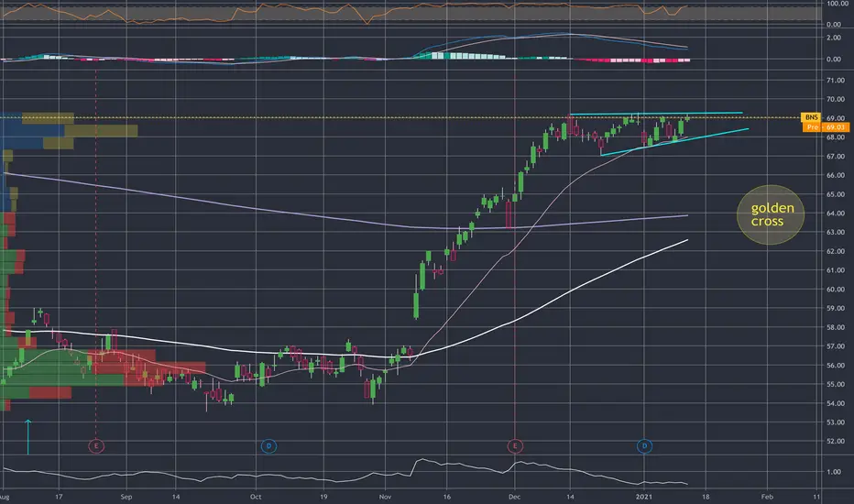Click the MACD histogram's pale green bars

(x=468, y=56)
